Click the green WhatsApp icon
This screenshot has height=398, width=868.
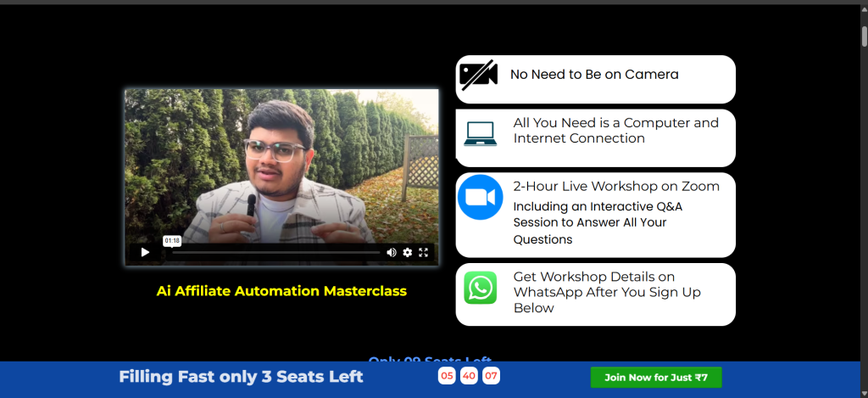pyautogui.click(x=481, y=288)
